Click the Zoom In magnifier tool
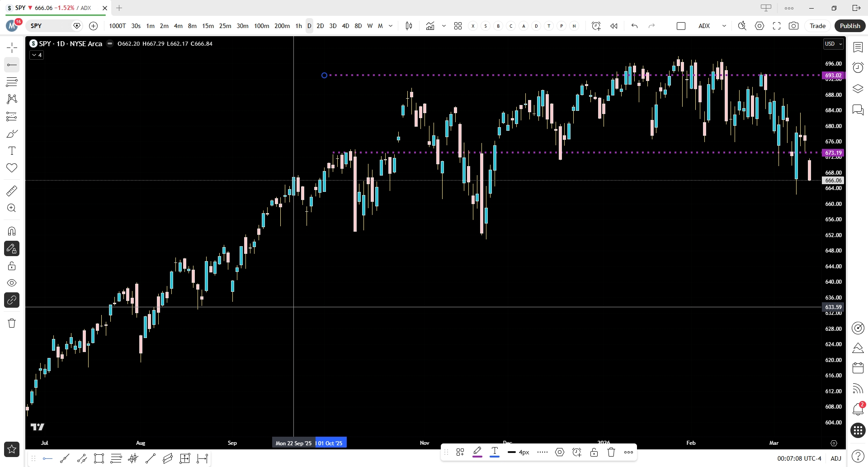 pyautogui.click(x=12, y=208)
